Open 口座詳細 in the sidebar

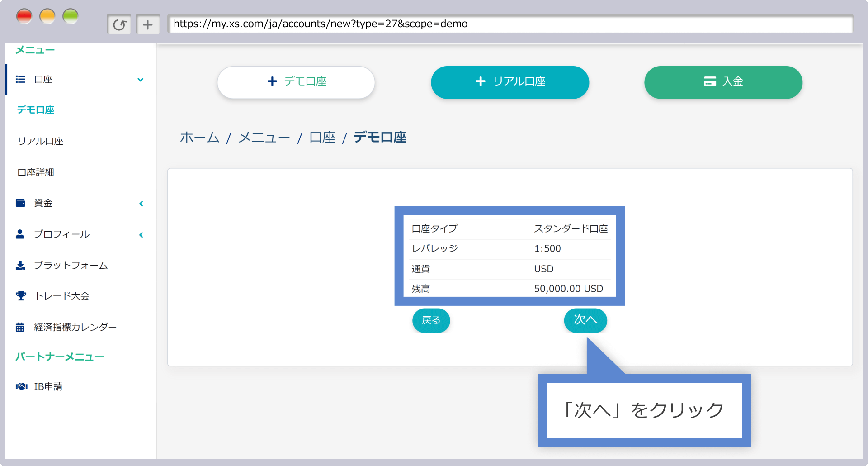pos(36,172)
